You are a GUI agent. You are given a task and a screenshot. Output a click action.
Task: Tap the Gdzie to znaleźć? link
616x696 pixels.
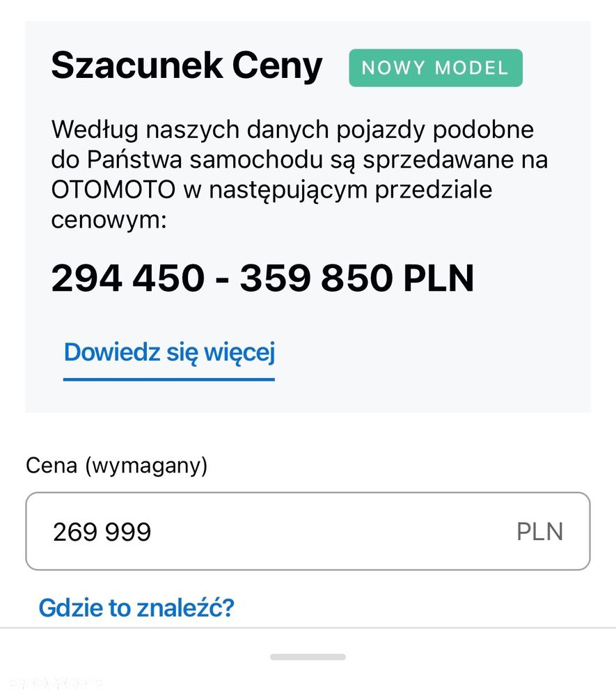click(x=136, y=608)
